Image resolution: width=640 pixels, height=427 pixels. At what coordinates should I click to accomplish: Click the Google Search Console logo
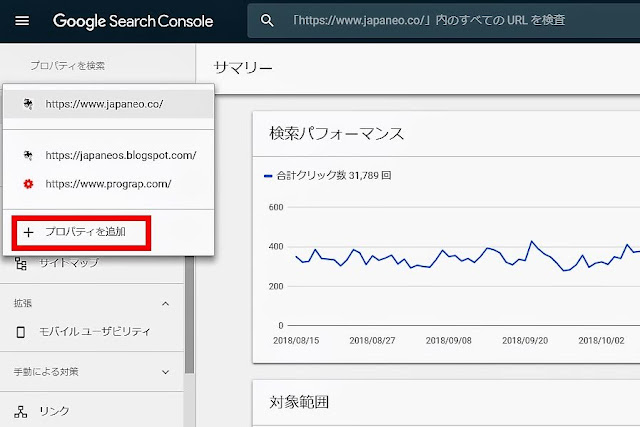[x=133, y=21]
